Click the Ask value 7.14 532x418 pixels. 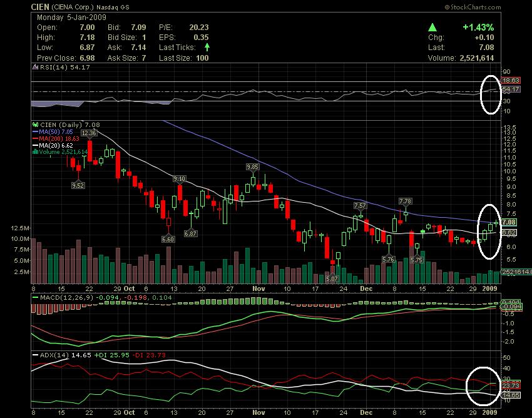138,48
